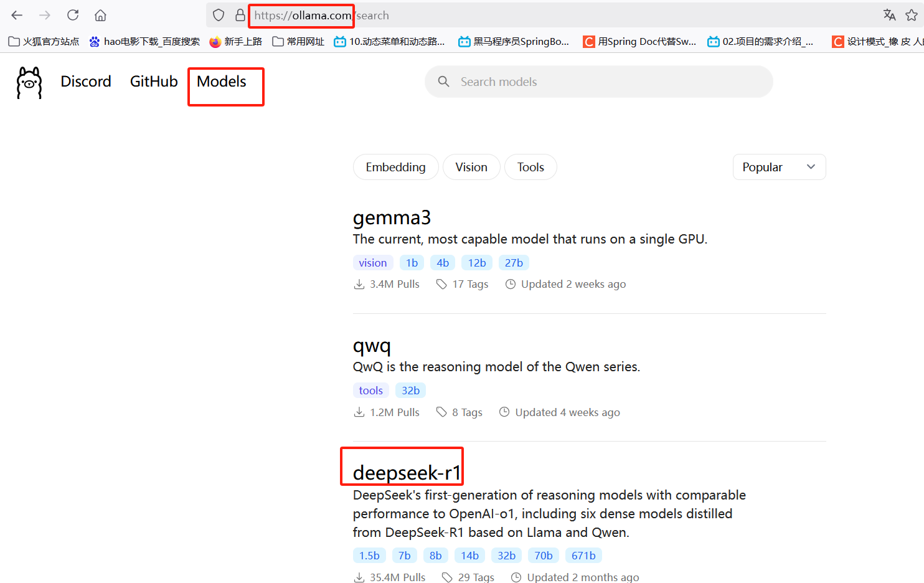
Task: Go to the browser home icon
Action: [100, 15]
